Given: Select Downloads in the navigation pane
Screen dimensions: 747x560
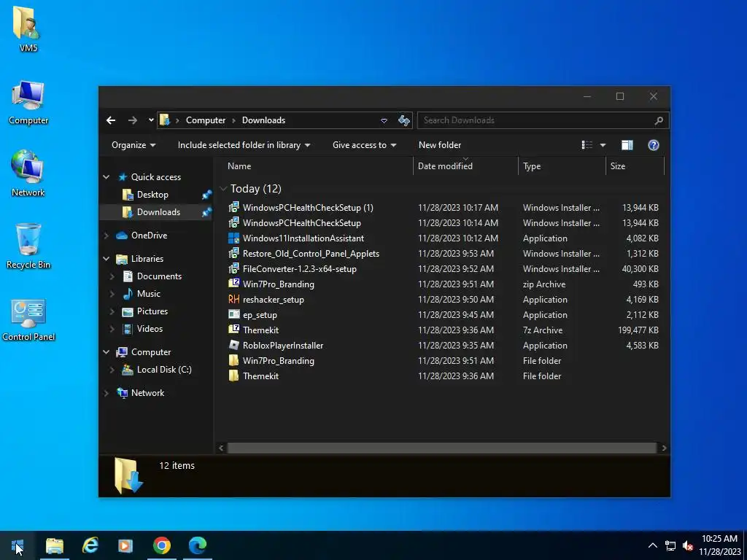Looking at the screenshot, I should click(158, 212).
